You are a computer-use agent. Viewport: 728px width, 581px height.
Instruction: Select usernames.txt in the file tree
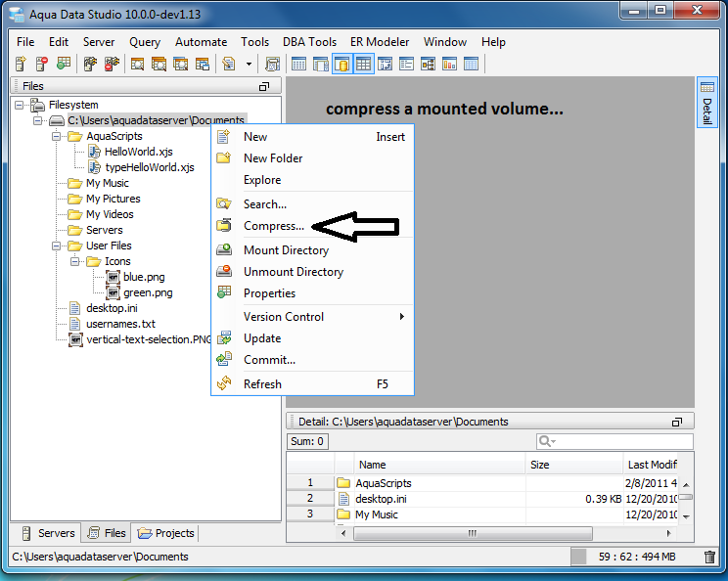[120, 324]
